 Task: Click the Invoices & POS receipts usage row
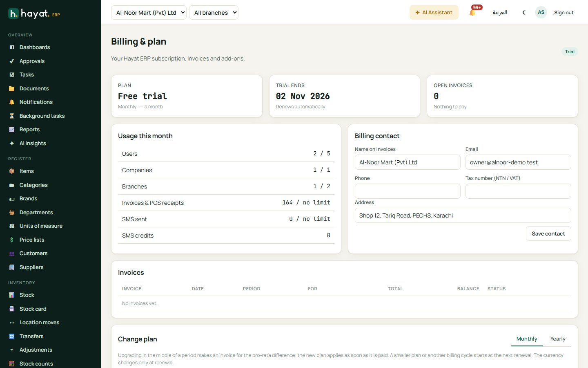pos(226,203)
